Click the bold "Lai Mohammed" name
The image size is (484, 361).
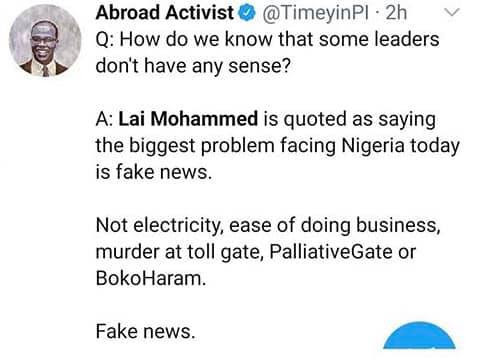[188, 119]
